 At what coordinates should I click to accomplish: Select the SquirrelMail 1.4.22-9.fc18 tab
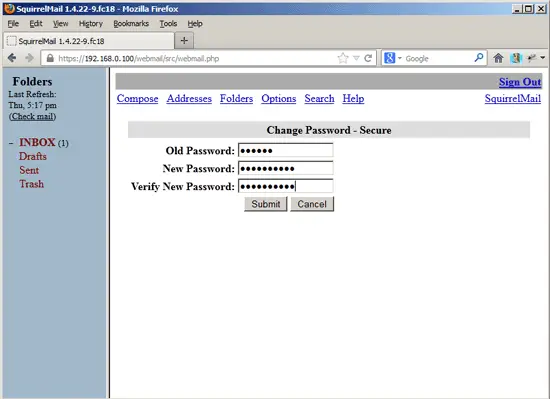tap(88, 41)
